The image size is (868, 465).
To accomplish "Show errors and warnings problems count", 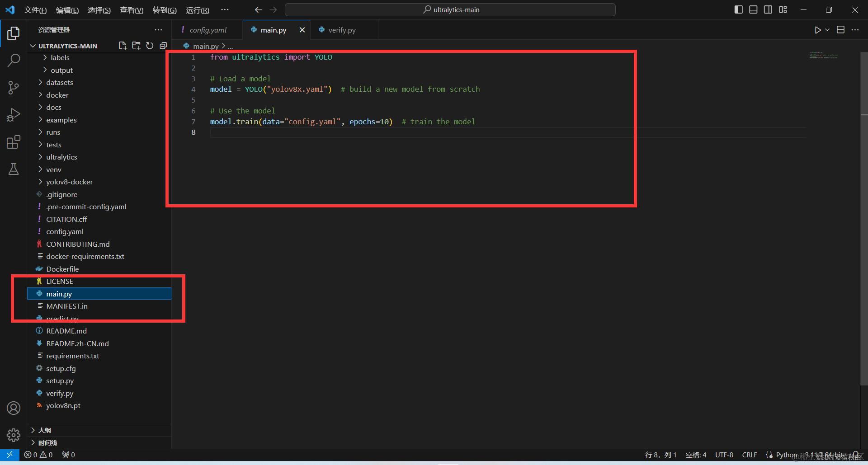I will point(38,455).
